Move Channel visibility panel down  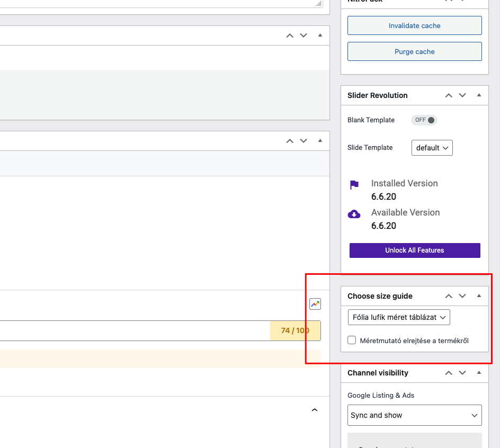coord(462,373)
